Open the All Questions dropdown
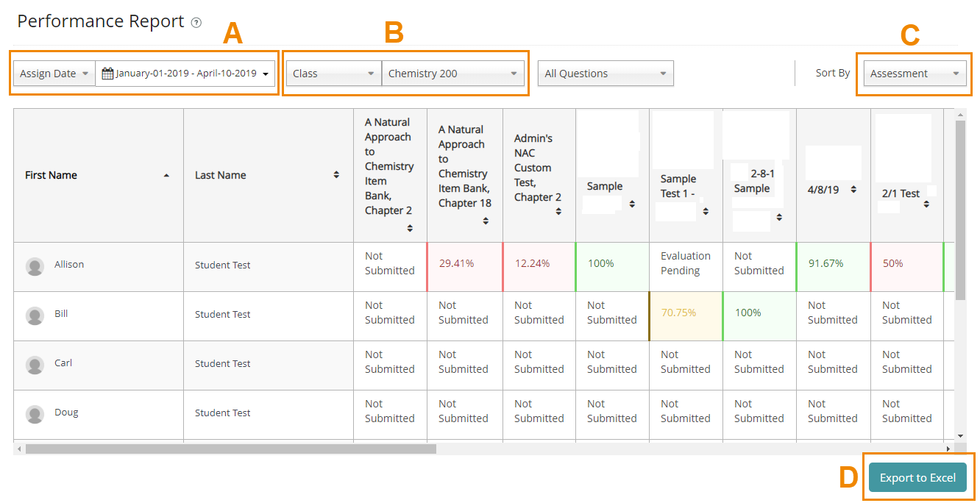 click(x=606, y=74)
